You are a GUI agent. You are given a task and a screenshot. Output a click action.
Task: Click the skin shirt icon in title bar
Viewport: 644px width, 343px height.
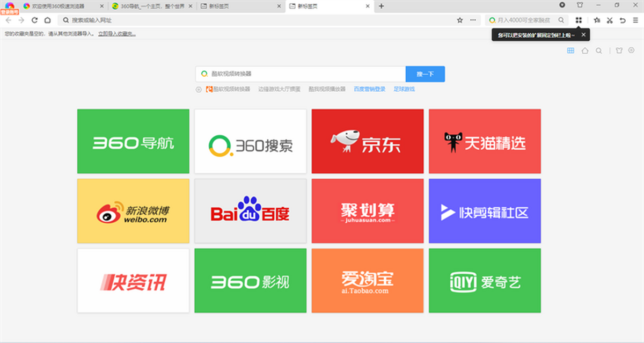[x=580, y=5]
